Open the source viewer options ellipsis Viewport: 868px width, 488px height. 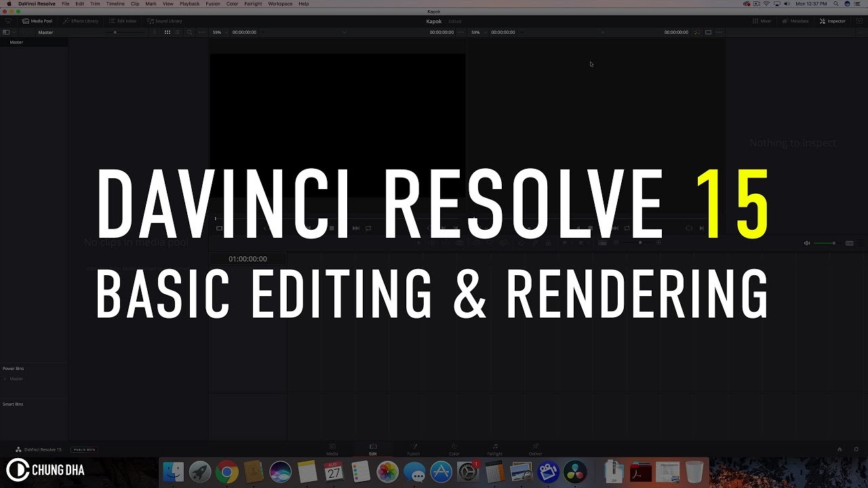point(459,33)
